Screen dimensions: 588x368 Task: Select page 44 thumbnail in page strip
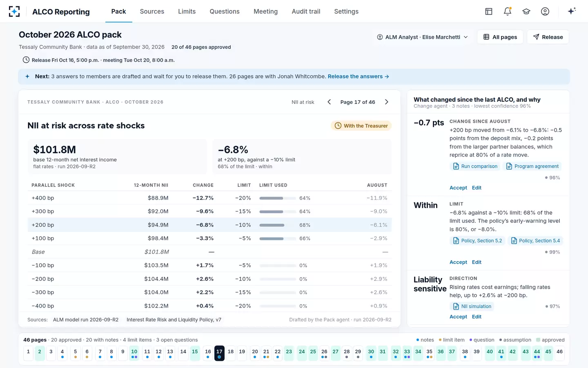[x=537, y=353]
